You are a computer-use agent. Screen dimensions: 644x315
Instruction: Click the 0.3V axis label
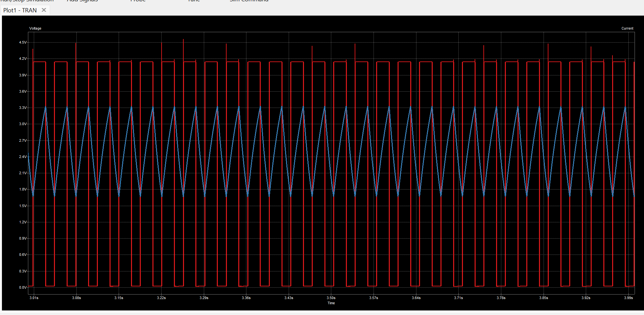(x=23, y=271)
